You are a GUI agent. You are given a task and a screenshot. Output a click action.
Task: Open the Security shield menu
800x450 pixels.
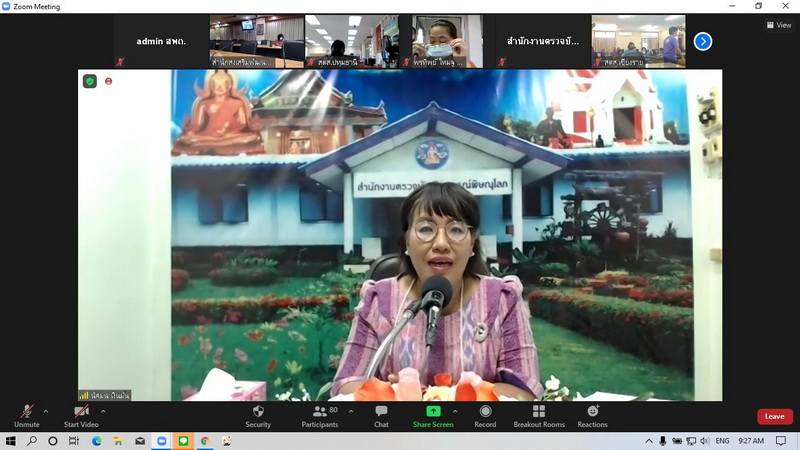tap(258, 416)
